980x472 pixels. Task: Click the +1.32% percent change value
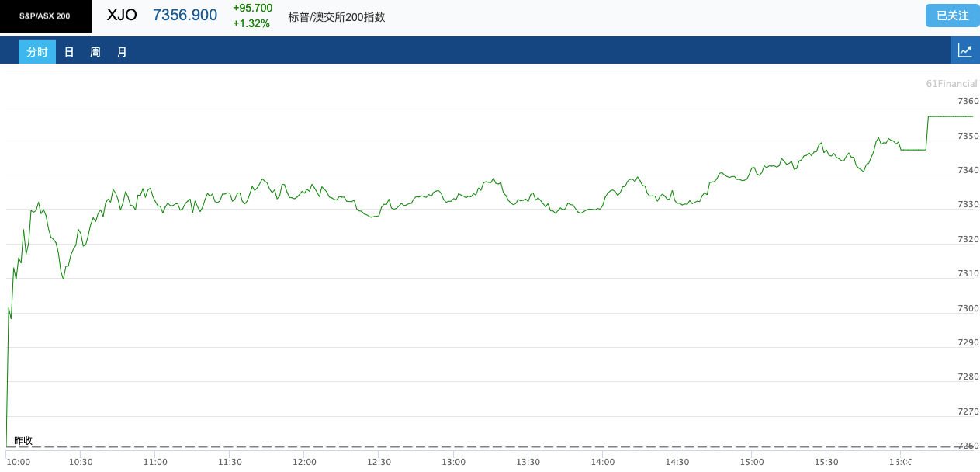[251, 23]
